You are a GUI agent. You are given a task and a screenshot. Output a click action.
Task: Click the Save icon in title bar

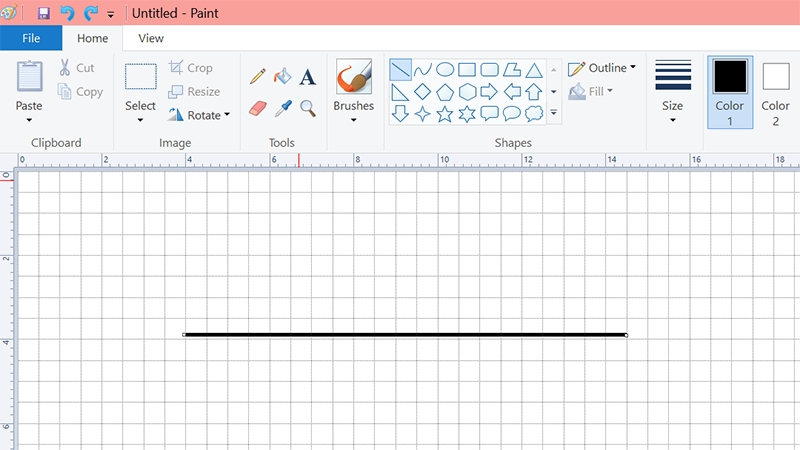pyautogui.click(x=43, y=14)
